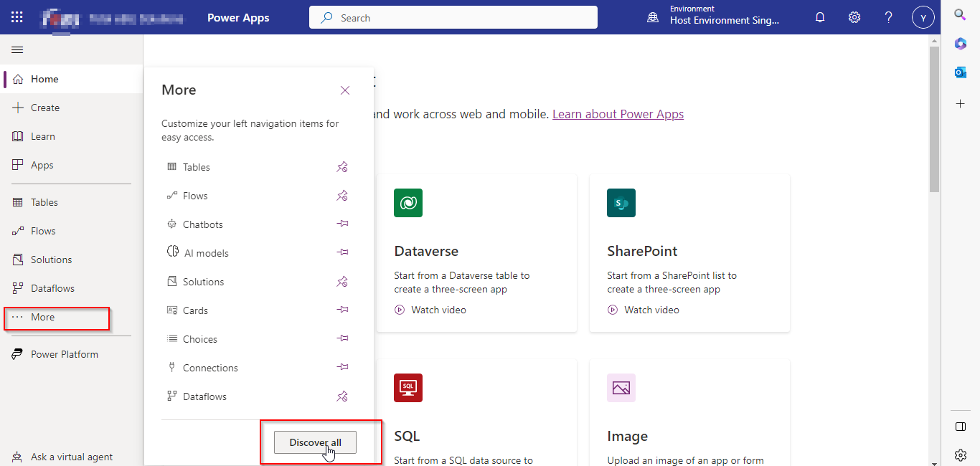Click the Dataverse app icon
Viewport: 980px width, 466px height.
coord(408,203)
